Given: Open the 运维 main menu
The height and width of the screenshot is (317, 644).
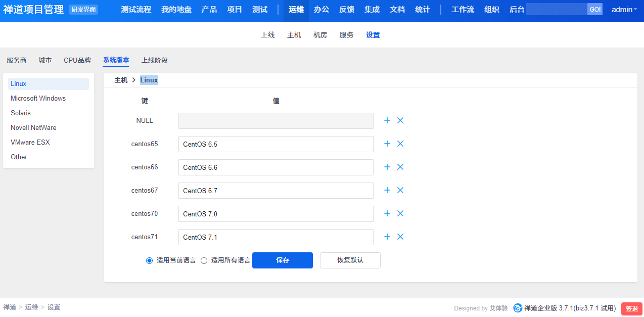Looking at the screenshot, I should tap(296, 10).
